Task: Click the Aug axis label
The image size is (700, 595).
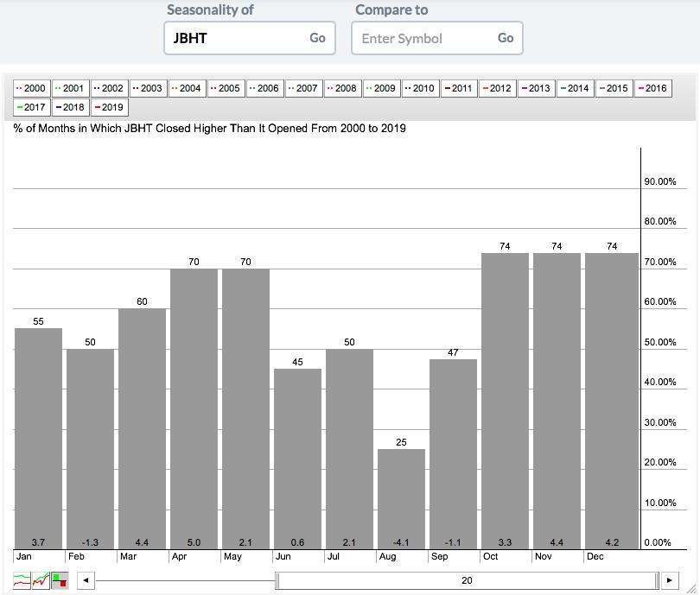Action: click(x=387, y=556)
